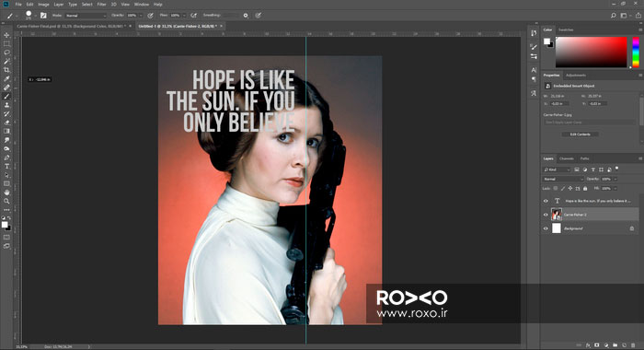Select the Path Selection tool
Viewport: 644px width, 350px height.
(x=6, y=175)
